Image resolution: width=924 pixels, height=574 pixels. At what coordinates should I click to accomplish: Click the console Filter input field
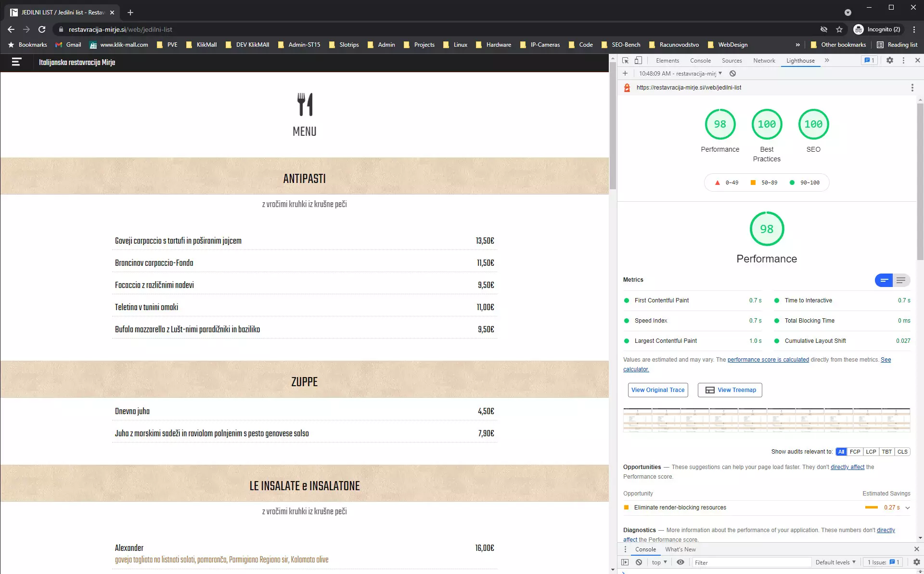point(751,562)
